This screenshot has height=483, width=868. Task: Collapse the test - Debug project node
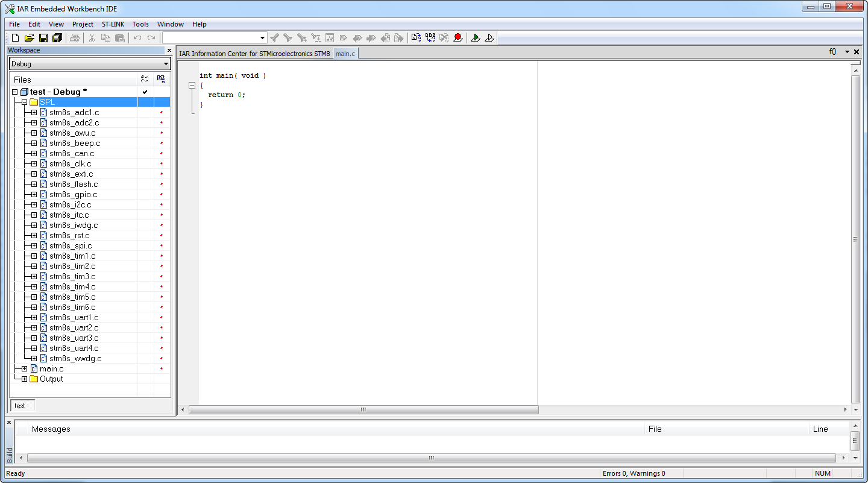[x=15, y=92]
